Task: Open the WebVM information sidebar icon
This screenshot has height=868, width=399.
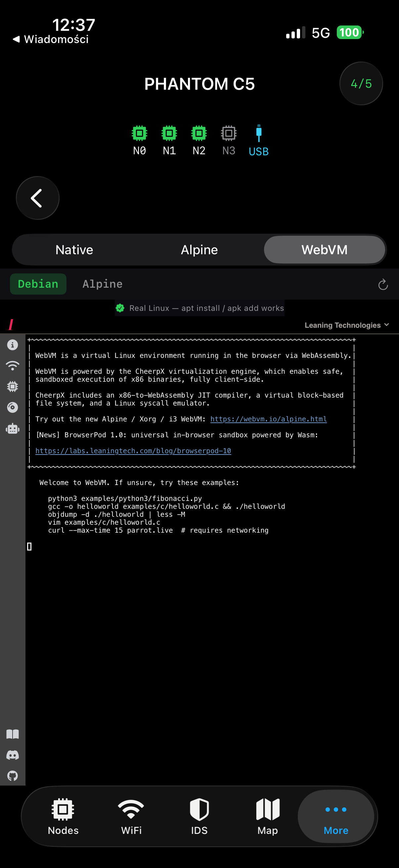Action: [13, 345]
